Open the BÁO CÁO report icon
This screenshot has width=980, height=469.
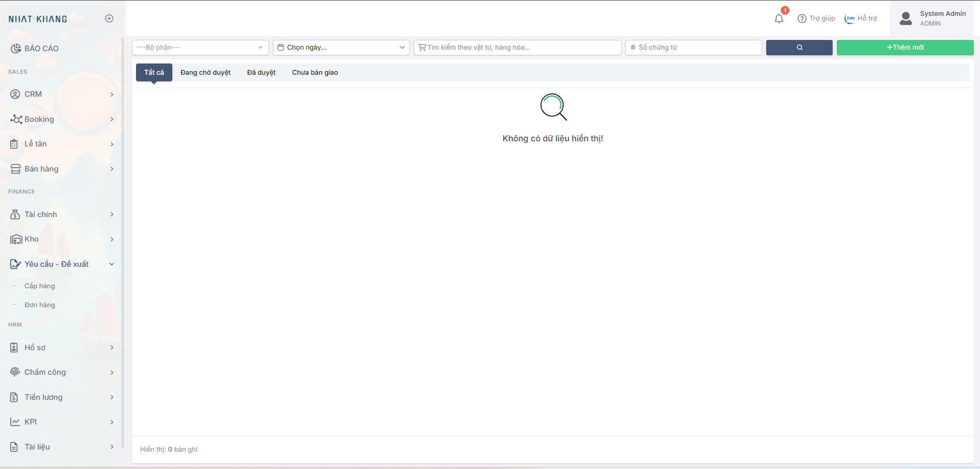tap(16, 49)
